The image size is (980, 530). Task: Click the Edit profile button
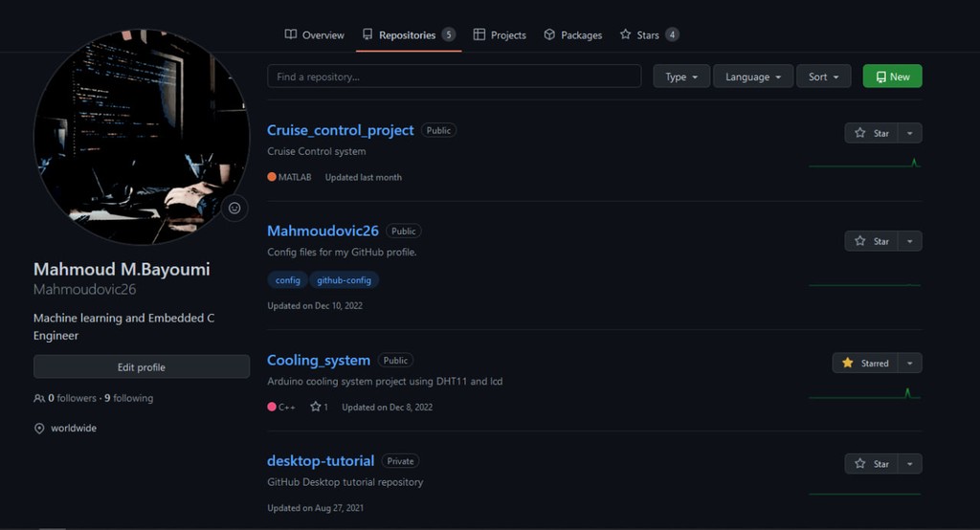coord(142,366)
